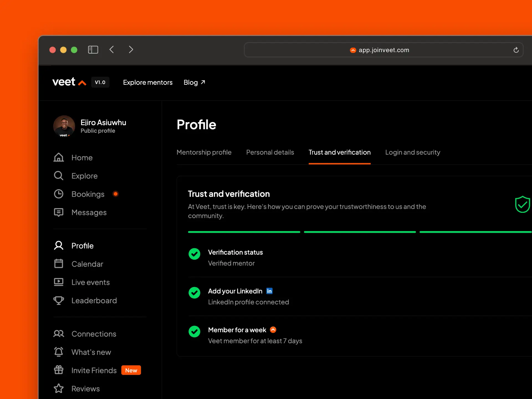The image size is (532, 399).
Task: Click the Verification status green checkmark
Action: click(x=194, y=254)
